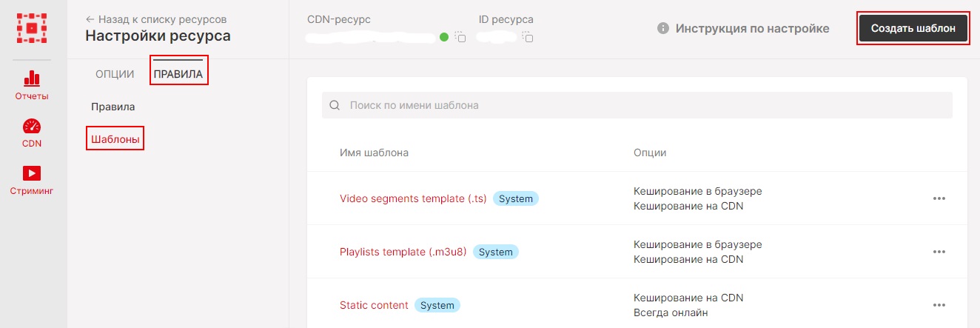Click the magnifier icon in search field
The height and width of the screenshot is (328, 980).
coord(335,105)
